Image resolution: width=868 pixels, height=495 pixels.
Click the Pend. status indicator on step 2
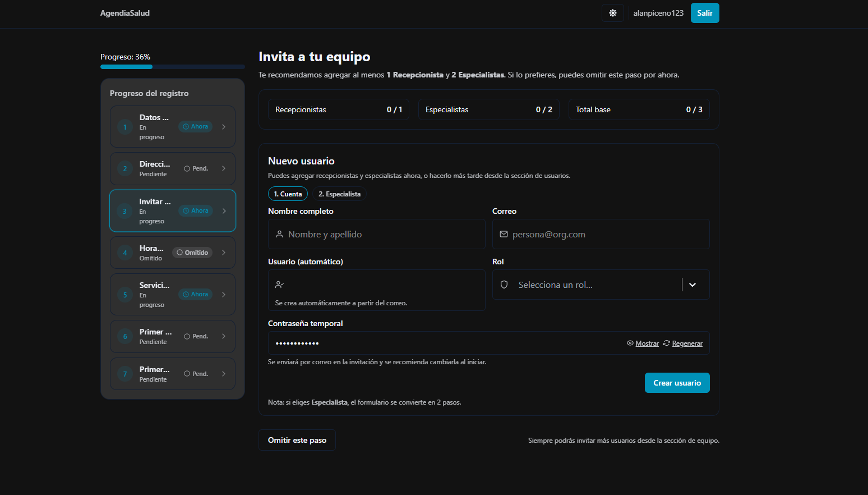tap(196, 168)
